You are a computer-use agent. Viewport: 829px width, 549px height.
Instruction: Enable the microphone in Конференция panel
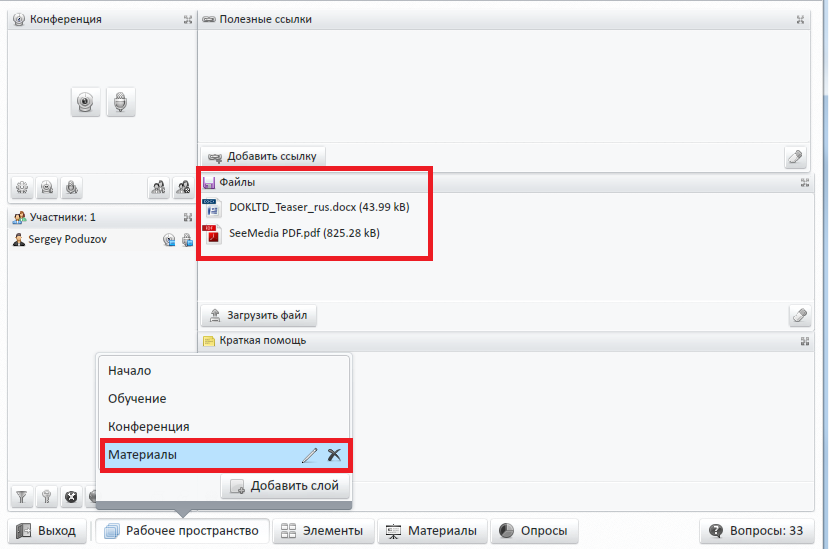[121, 102]
